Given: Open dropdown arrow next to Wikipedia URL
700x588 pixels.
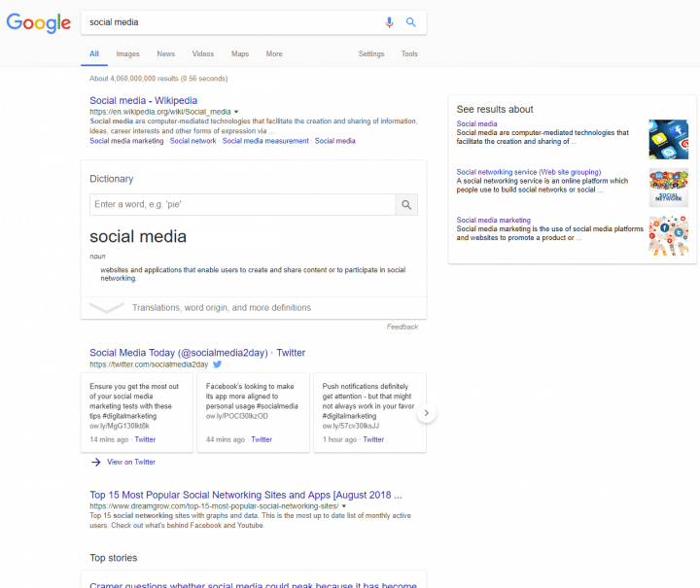Looking at the screenshot, I should coord(236,112).
